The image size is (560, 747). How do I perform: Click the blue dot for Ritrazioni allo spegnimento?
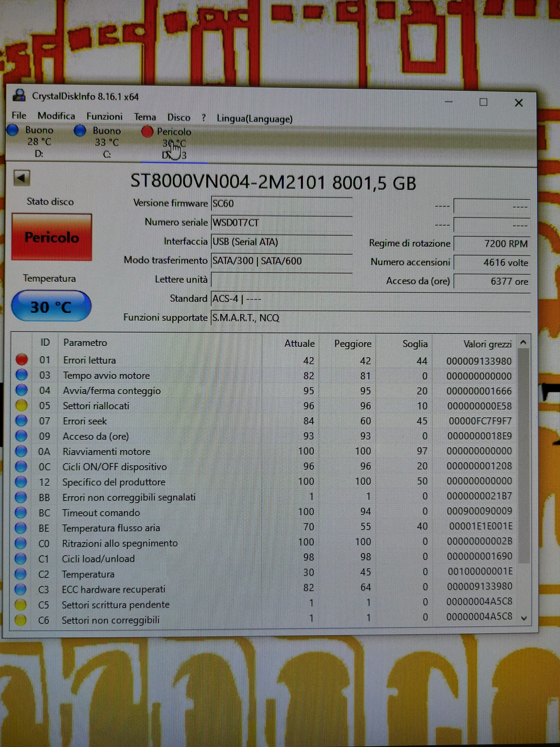pyautogui.click(x=21, y=543)
